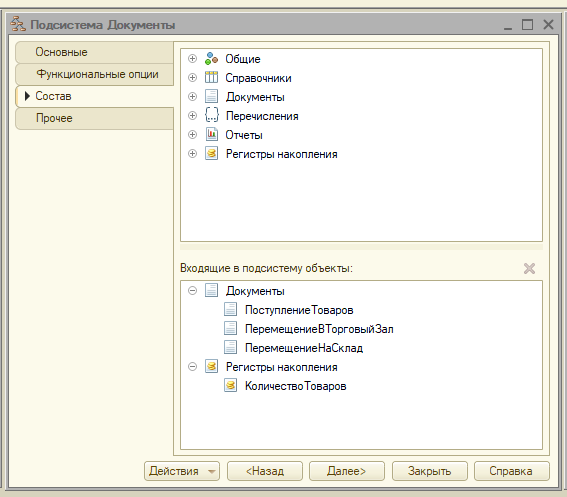Select the ПеремещениеВТорговыйЗал item
This screenshot has height=497, width=567.
(319, 329)
